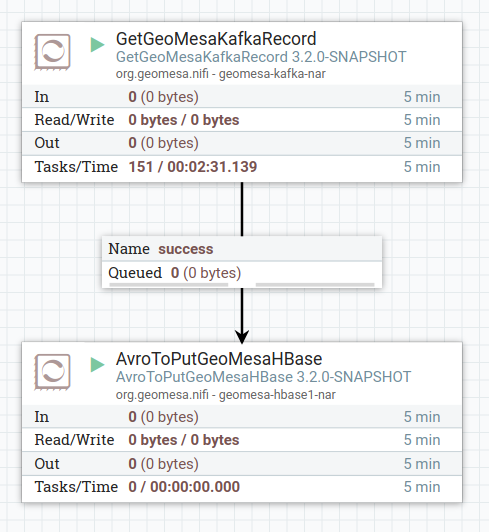The width and height of the screenshot is (489, 532).
Task: Click the org.geomesa.nifi - geomesa-kafka-nar bundle text
Action: point(221,74)
